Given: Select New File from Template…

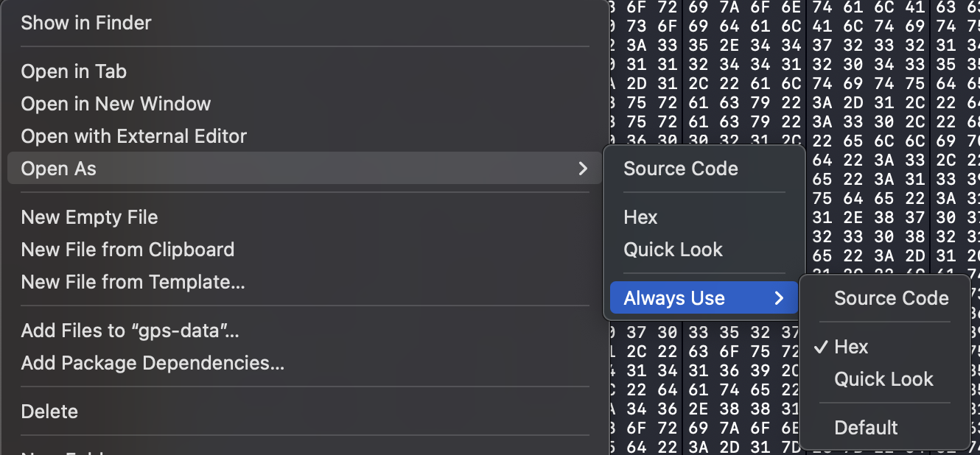Looking at the screenshot, I should tap(133, 282).
